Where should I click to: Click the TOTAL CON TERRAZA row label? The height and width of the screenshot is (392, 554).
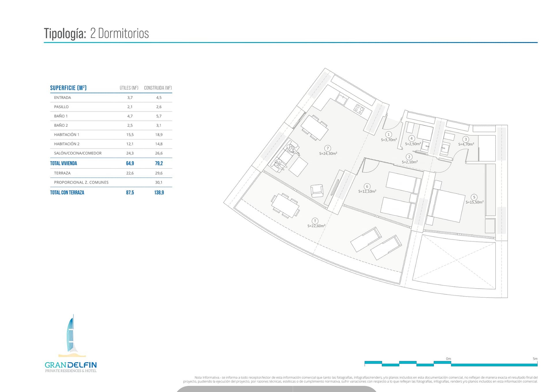(67, 192)
